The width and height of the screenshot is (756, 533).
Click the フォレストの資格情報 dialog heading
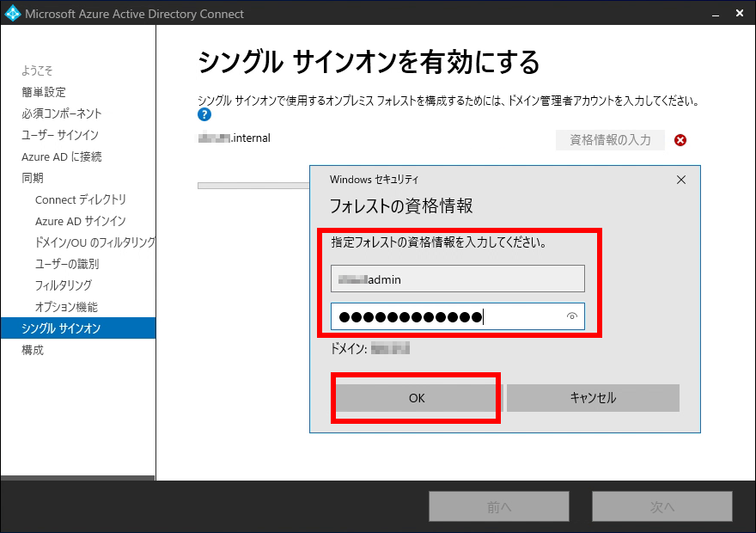click(x=401, y=206)
